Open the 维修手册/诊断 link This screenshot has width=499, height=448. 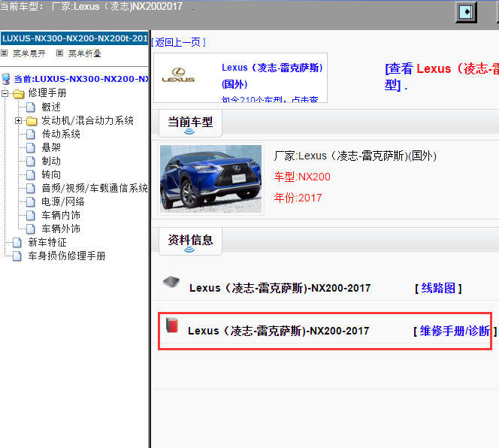[454, 331]
